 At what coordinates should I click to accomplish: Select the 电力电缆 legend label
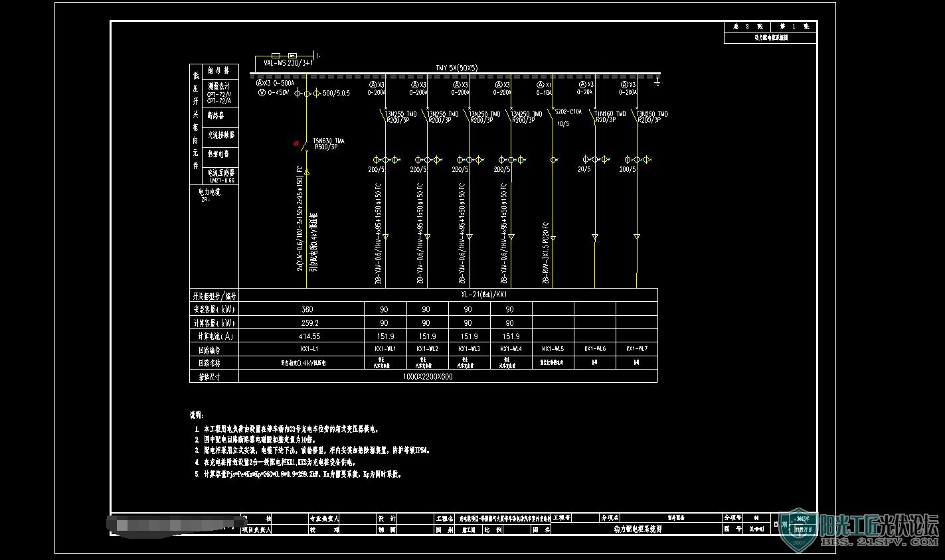coord(209,192)
